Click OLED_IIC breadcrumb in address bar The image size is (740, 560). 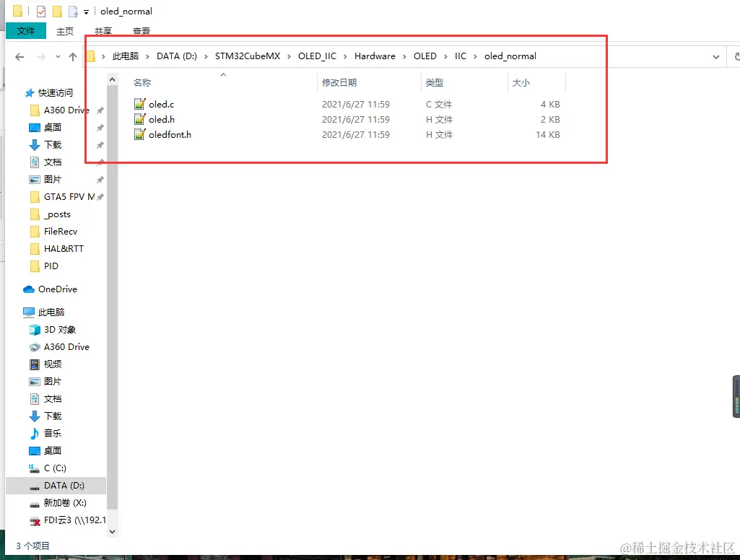click(x=317, y=56)
